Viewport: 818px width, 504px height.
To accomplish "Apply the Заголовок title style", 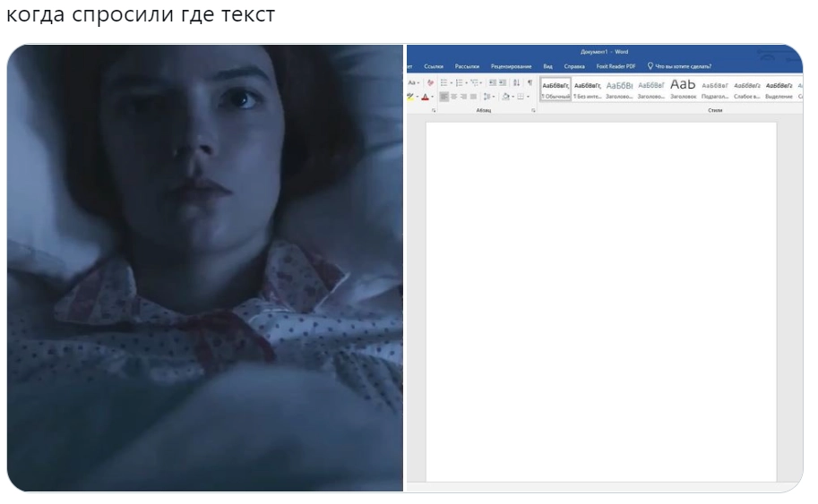I will pos(683,90).
